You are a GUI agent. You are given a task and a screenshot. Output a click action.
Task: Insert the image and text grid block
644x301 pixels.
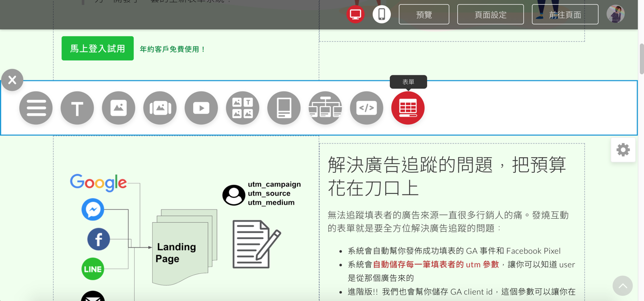click(x=243, y=108)
